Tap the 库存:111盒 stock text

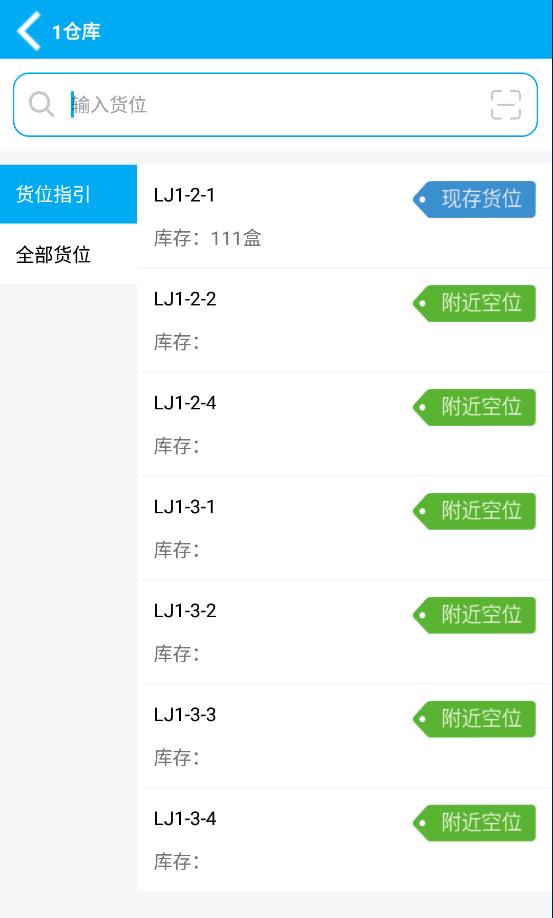click(208, 238)
